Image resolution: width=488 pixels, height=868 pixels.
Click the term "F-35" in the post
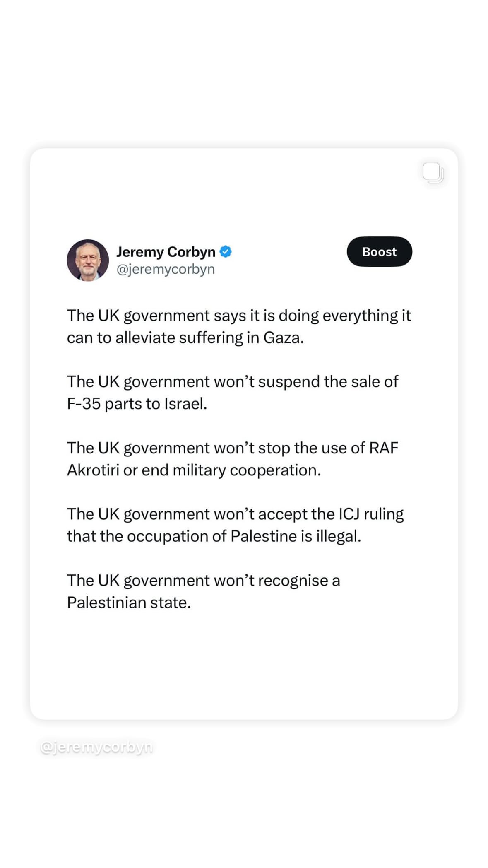pos(84,404)
